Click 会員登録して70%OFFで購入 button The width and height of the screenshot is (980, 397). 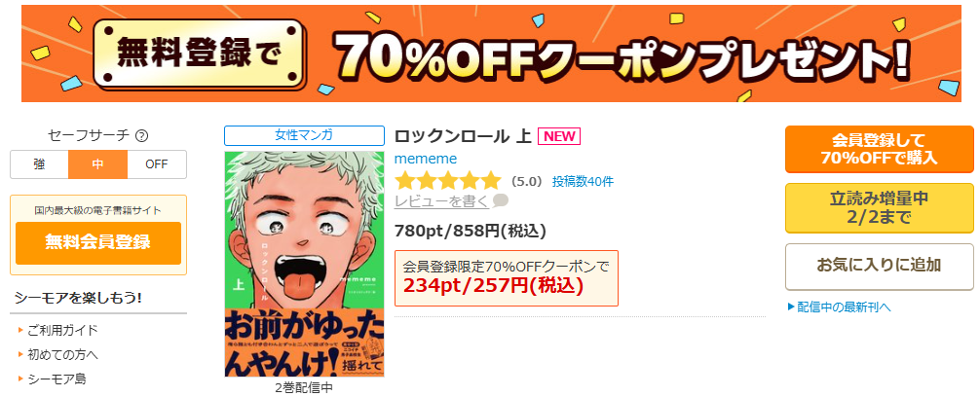(880, 149)
